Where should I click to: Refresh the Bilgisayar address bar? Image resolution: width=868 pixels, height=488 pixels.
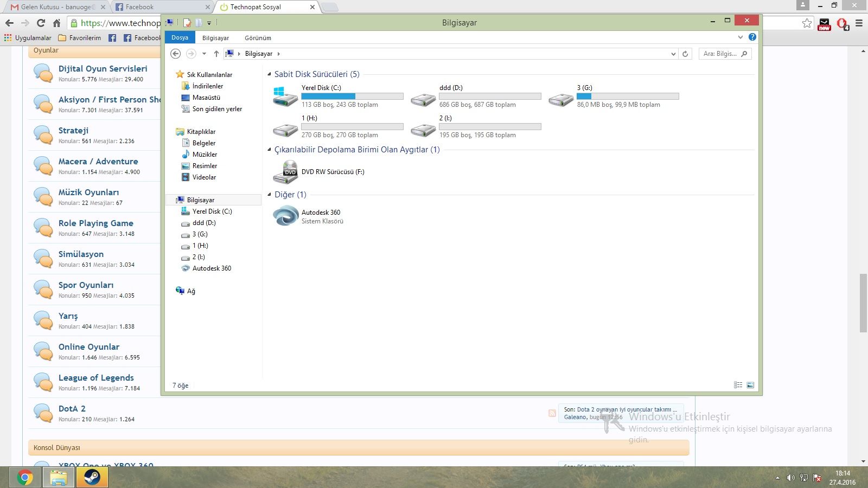(x=685, y=54)
